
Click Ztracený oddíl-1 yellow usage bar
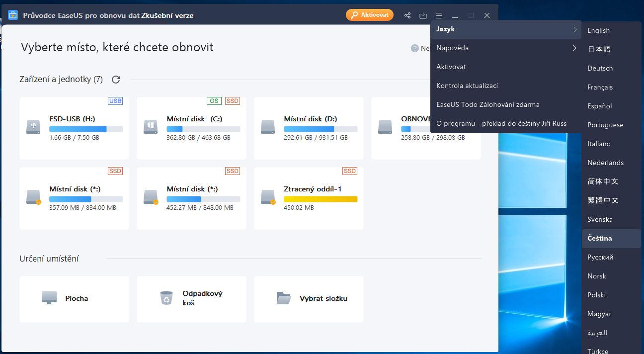pyautogui.click(x=321, y=199)
